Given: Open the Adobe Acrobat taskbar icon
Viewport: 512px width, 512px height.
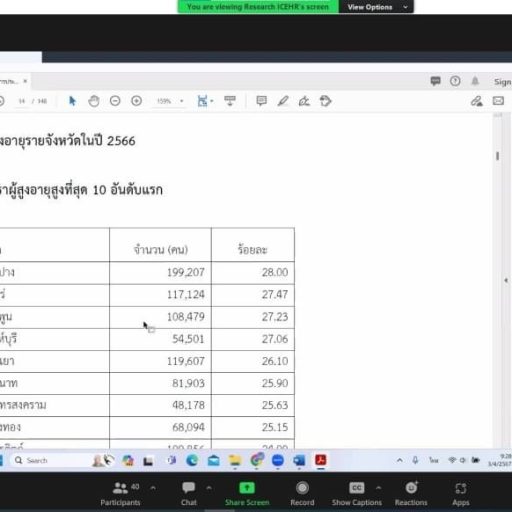Looking at the screenshot, I should (x=321, y=460).
